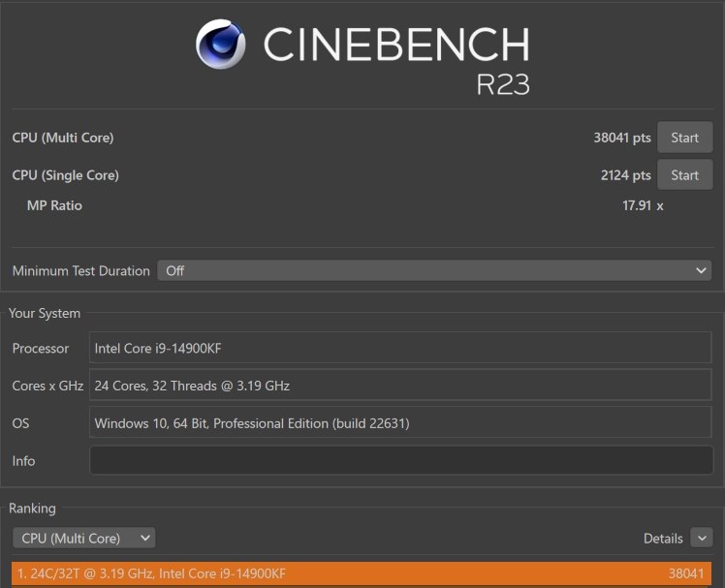The image size is (725, 588).
Task: Select the Processor field showing i9-14900KF
Action: 400,348
